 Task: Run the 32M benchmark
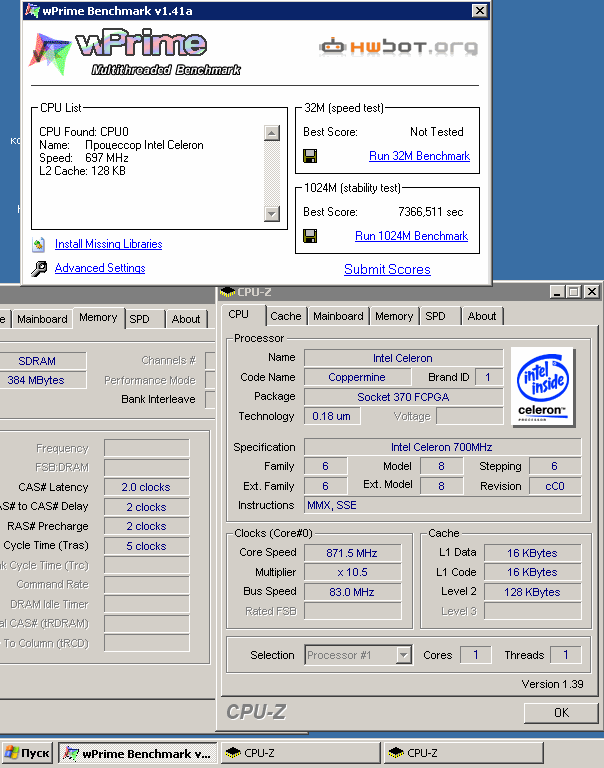(x=419, y=156)
